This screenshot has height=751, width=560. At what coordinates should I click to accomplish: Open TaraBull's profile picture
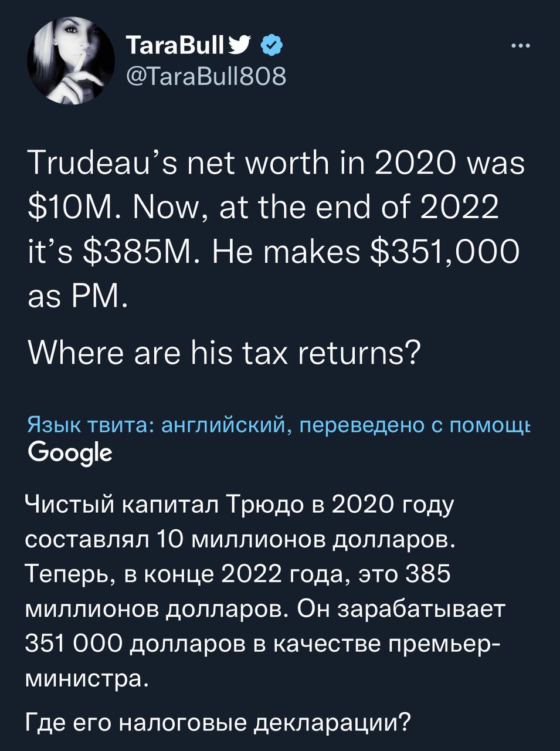coord(71,60)
